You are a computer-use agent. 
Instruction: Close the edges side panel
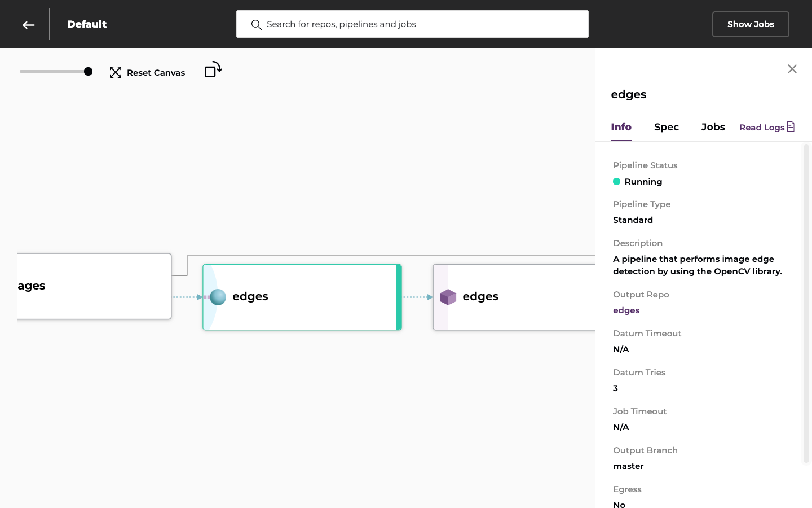[792, 69]
